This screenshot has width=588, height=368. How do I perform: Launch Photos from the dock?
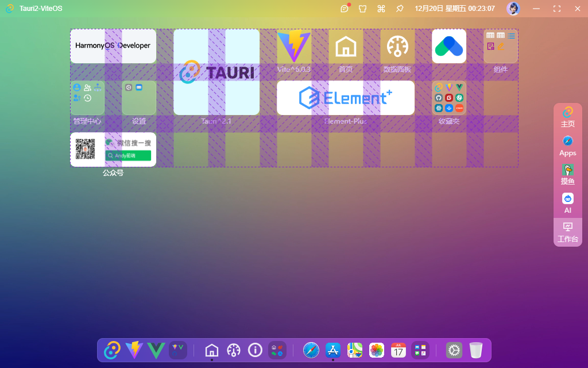tap(377, 350)
